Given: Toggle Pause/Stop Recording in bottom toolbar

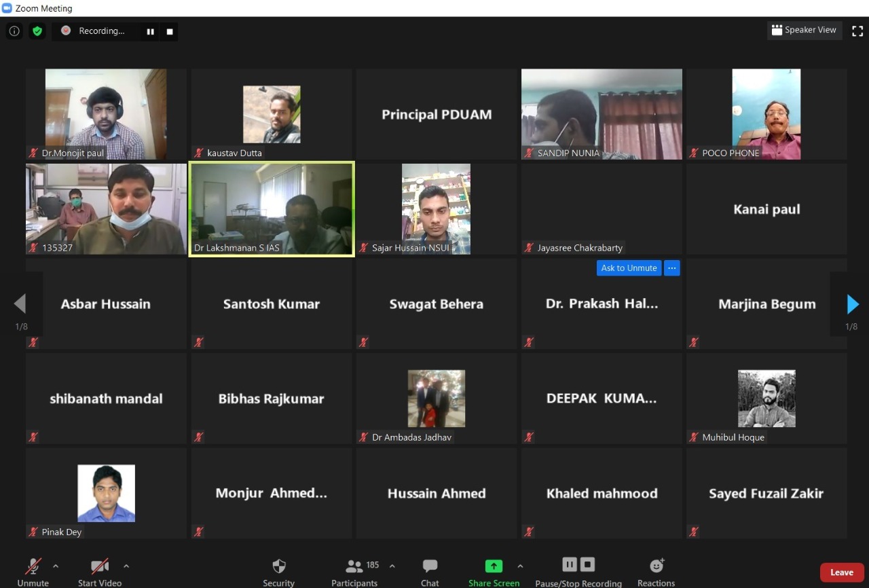Looking at the screenshot, I should (578, 572).
